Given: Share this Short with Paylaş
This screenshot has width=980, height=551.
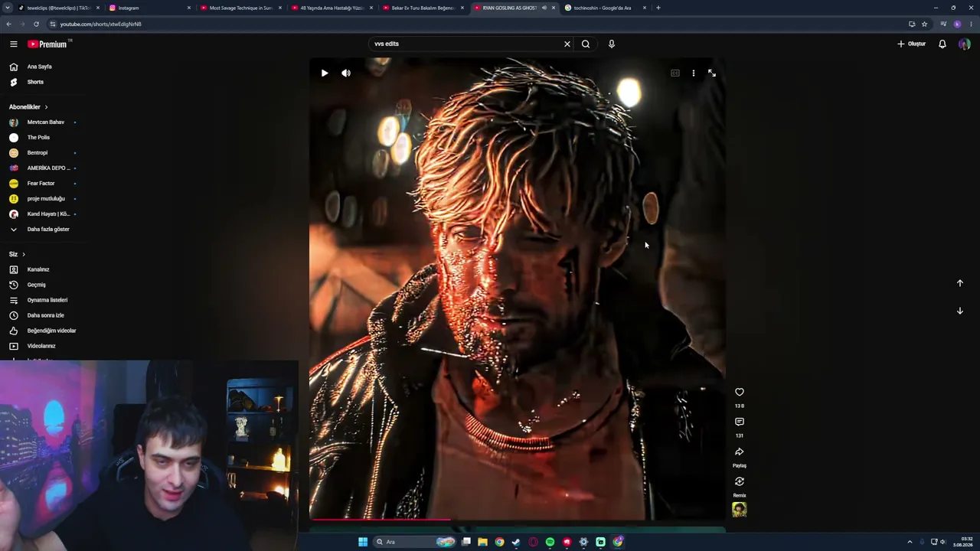Looking at the screenshot, I should tap(740, 452).
